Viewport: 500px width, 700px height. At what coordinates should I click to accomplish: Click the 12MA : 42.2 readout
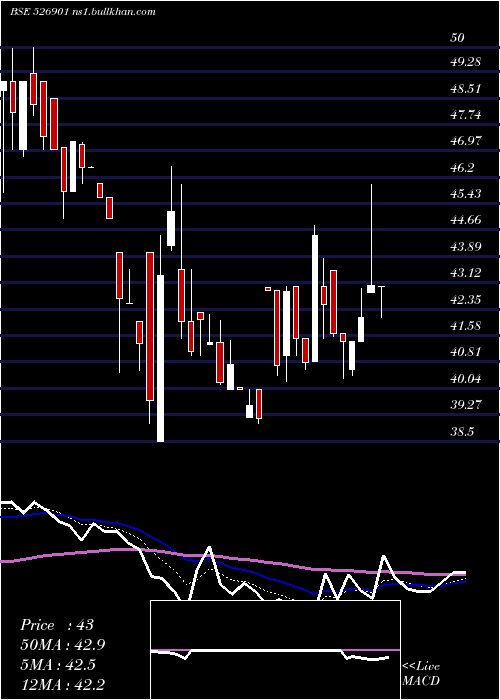[63, 684]
